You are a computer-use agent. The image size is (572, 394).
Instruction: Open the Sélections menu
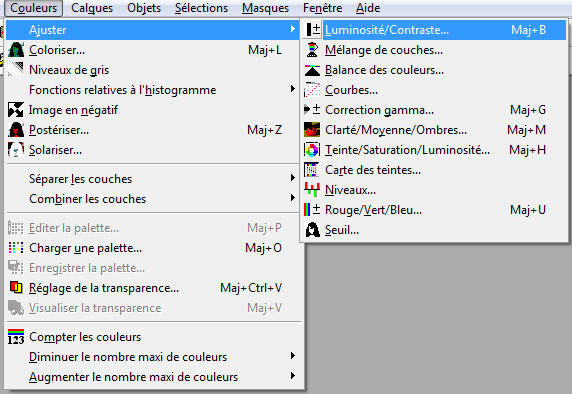click(x=201, y=8)
